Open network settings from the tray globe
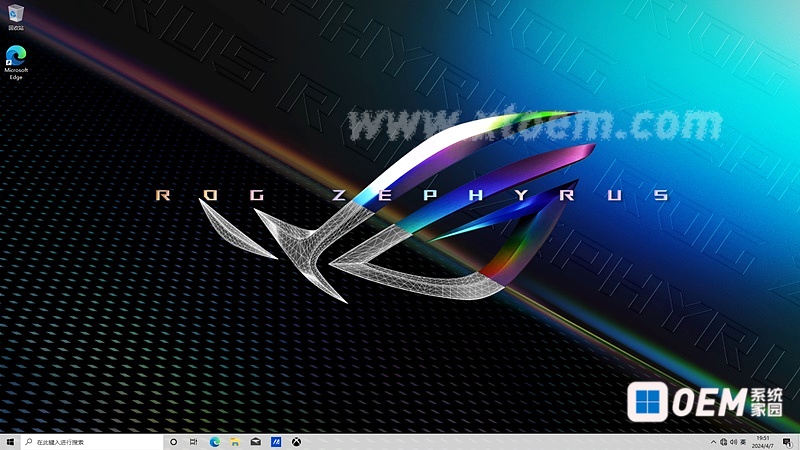Screen dimensions: 800x450 pos(723,442)
